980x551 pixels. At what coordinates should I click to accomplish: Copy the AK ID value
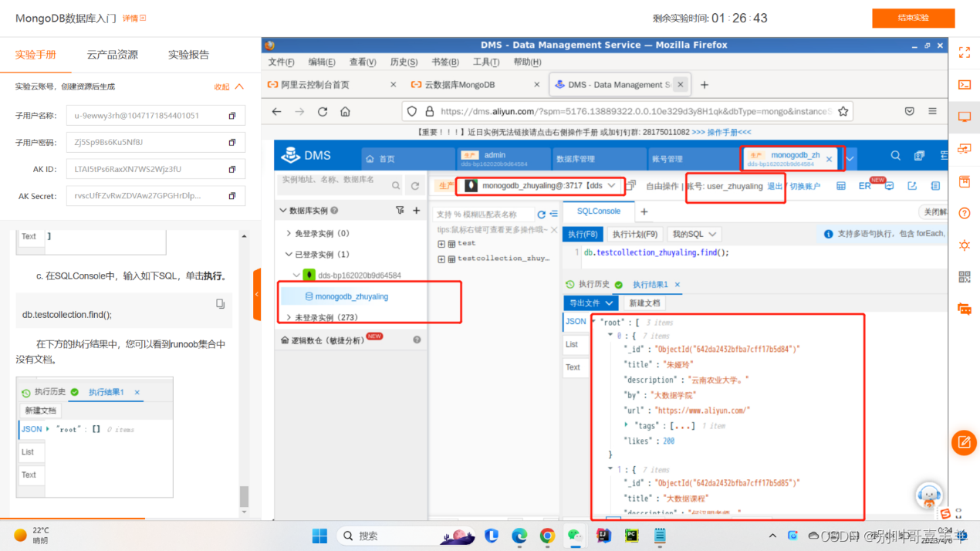click(231, 169)
